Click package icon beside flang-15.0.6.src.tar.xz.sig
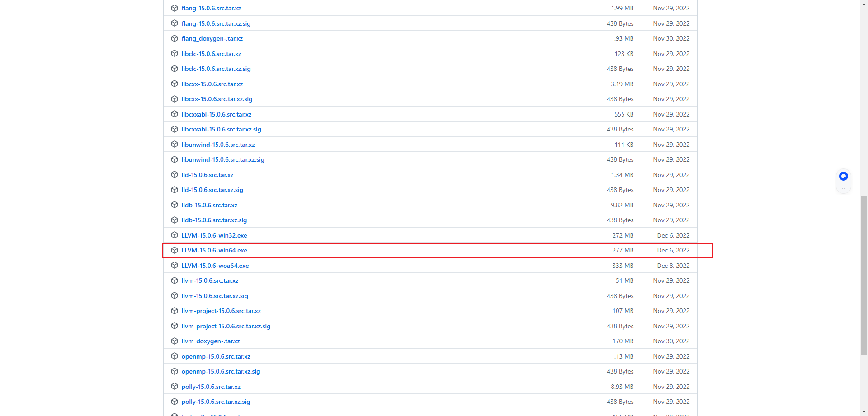Viewport: 868px width, 416px height. pyautogui.click(x=175, y=23)
